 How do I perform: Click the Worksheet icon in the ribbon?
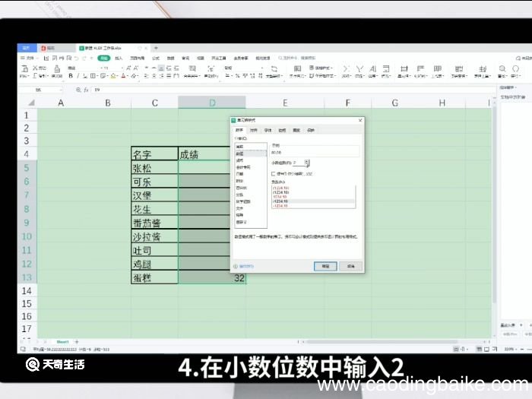pos(437,68)
